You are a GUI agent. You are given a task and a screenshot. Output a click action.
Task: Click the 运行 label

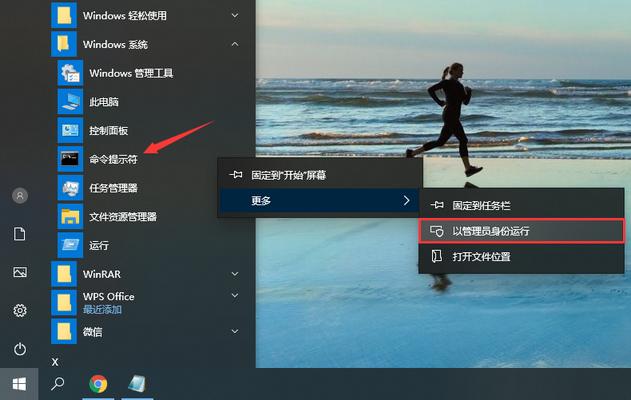point(99,245)
